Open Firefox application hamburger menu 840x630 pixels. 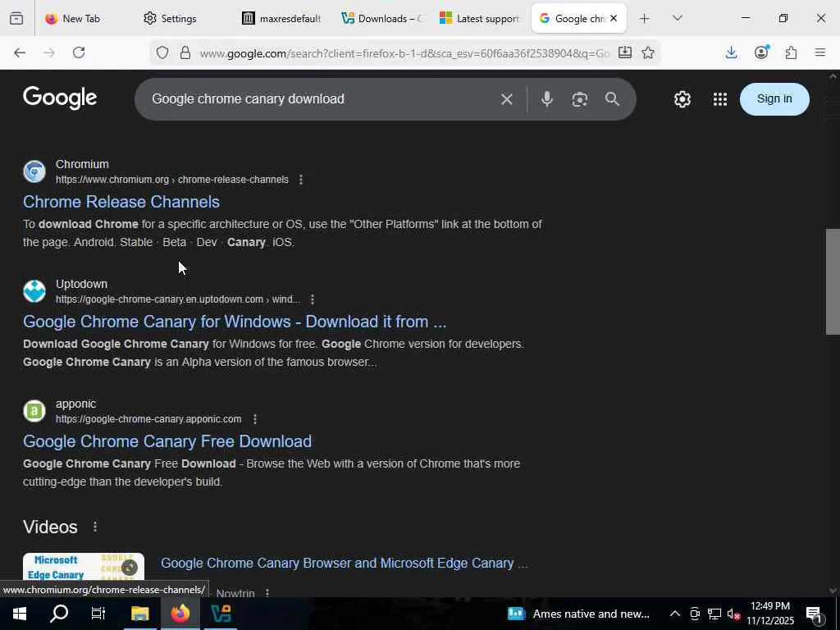pyautogui.click(x=820, y=52)
